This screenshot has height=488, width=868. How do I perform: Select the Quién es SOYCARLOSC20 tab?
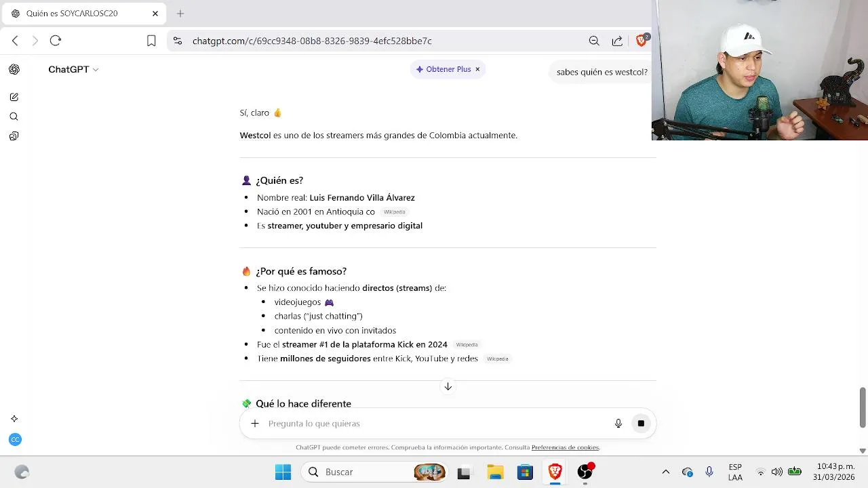(84, 14)
